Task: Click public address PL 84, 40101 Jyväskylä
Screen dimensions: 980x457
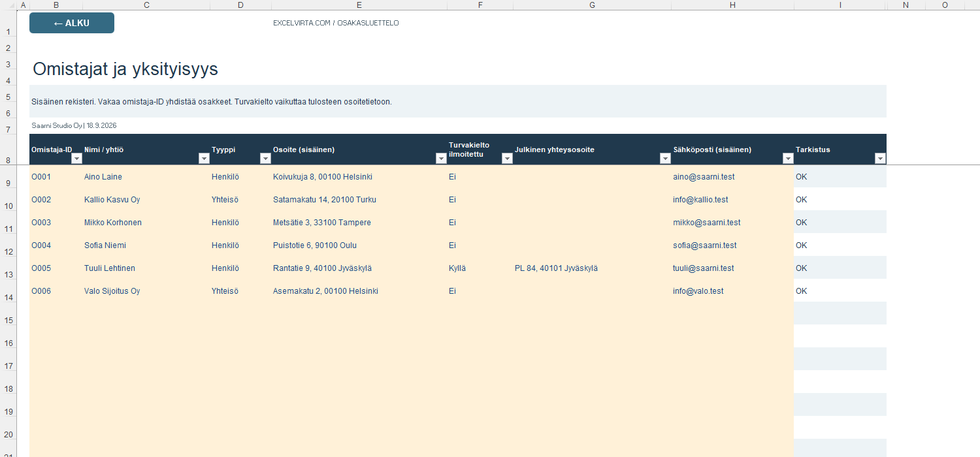Action: 593,268
